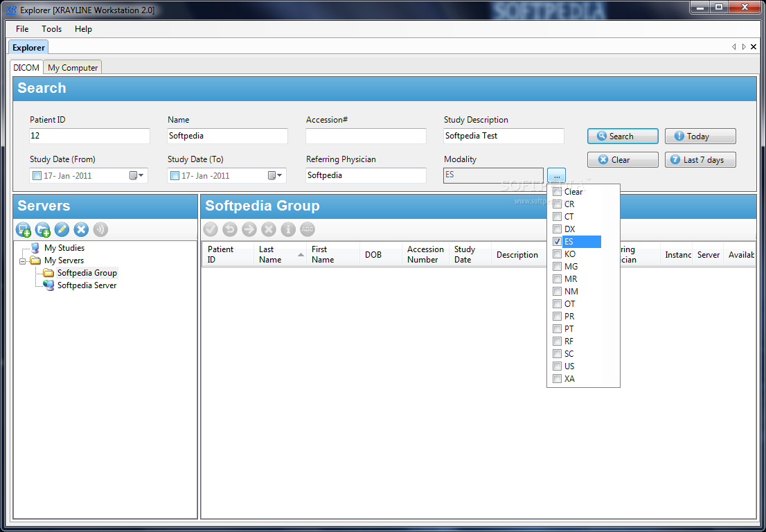Select the Explorer tab

28,47
